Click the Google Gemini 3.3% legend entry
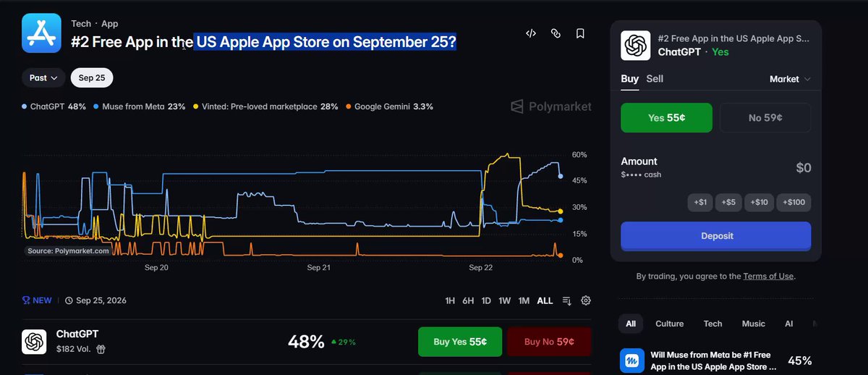This screenshot has width=868, height=375. [389, 106]
